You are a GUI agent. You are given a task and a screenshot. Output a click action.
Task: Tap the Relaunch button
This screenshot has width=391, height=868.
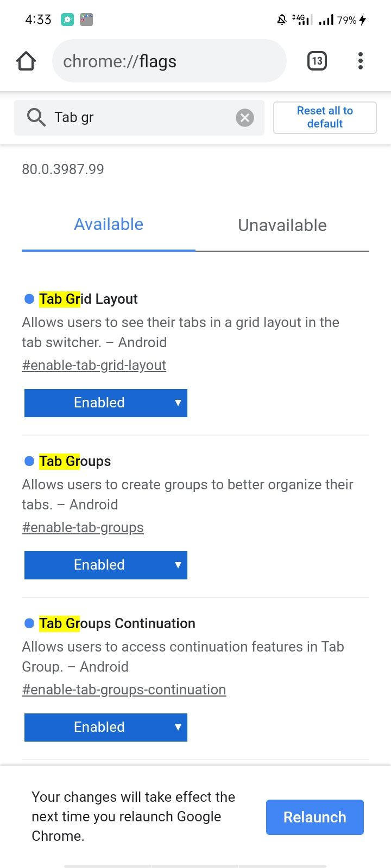click(x=314, y=817)
